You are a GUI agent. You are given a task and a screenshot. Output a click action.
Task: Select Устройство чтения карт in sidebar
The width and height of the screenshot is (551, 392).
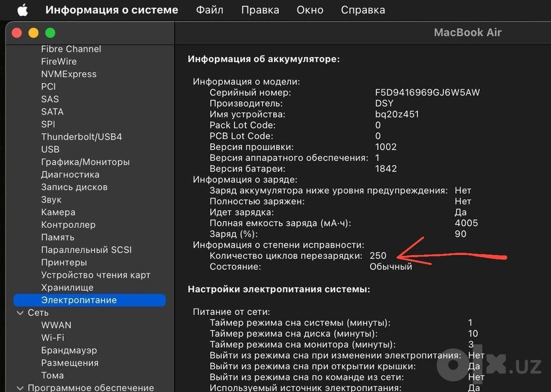click(x=96, y=275)
